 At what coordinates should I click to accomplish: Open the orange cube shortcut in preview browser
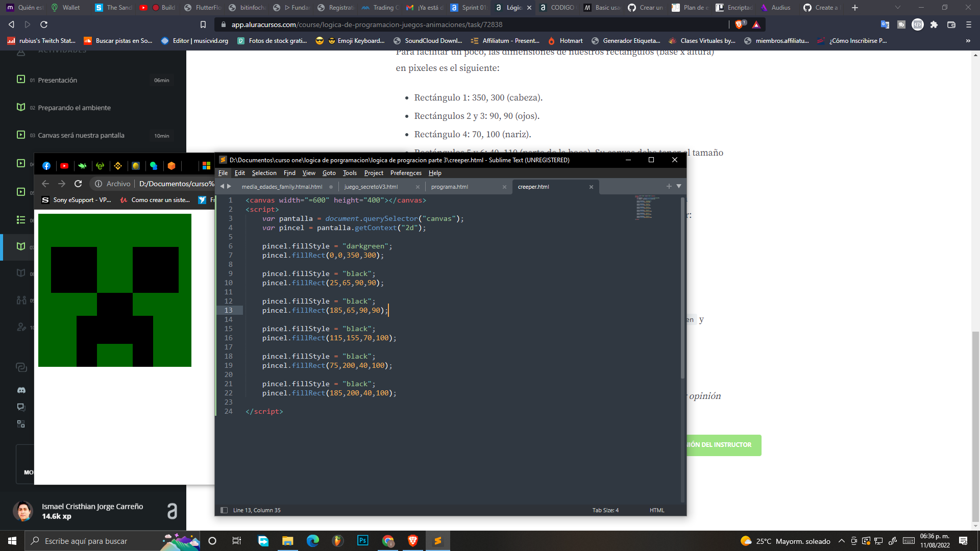point(171,166)
